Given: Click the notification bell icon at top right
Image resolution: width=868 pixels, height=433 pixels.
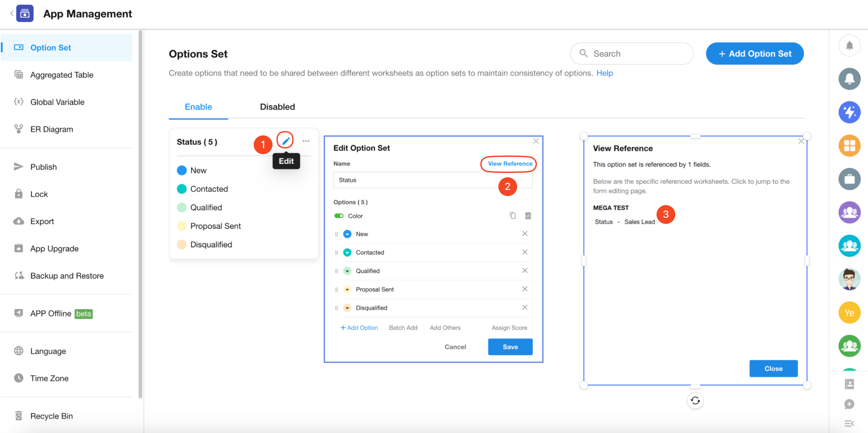Looking at the screenshot, I should [x=849, y=46].
